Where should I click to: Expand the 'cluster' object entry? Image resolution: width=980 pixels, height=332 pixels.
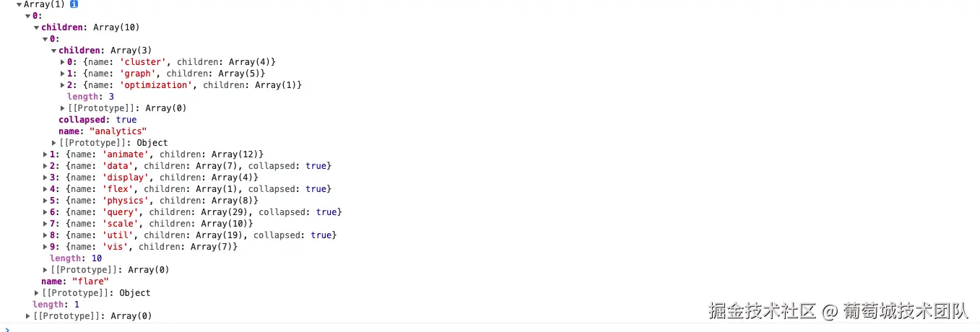point(63,62)
